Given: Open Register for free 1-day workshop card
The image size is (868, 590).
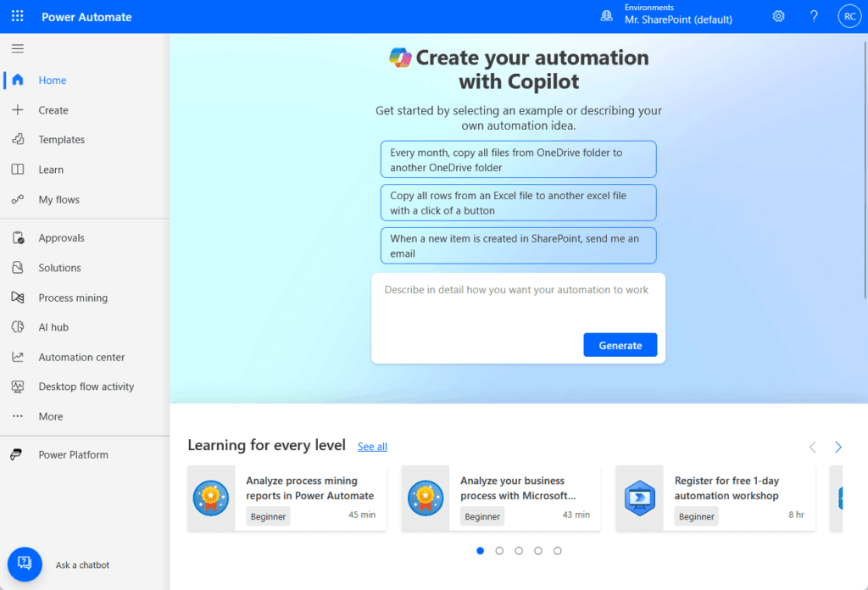Looking at the screenshot, I should point(715,498).
